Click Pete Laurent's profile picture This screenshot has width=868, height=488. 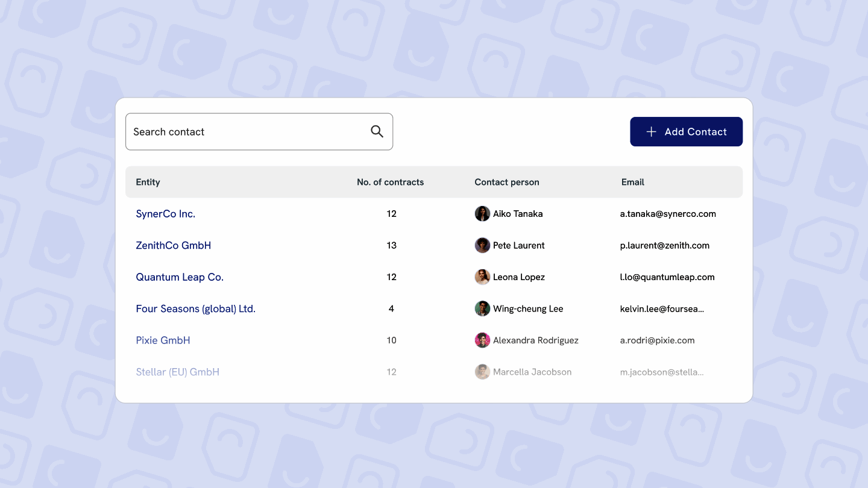(x=482, y=245)
